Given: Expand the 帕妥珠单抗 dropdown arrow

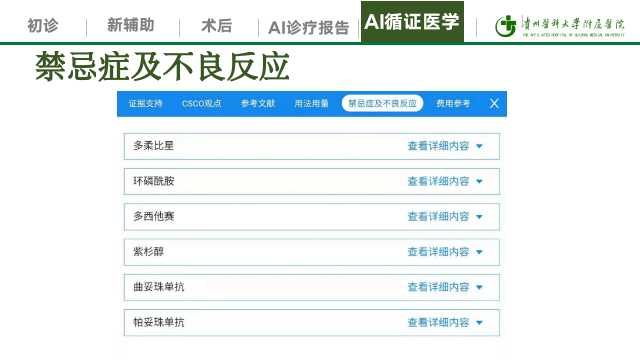Looking at the screenshot, I should tap(480, 322).
